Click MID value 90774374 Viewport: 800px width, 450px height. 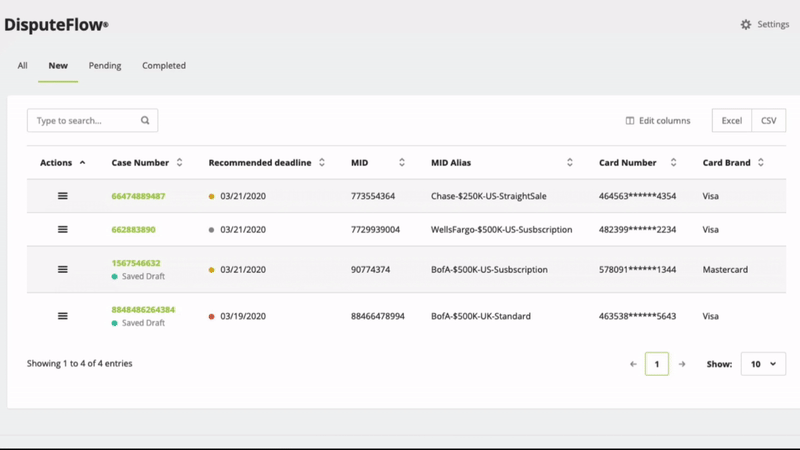(x=370, y=269)
